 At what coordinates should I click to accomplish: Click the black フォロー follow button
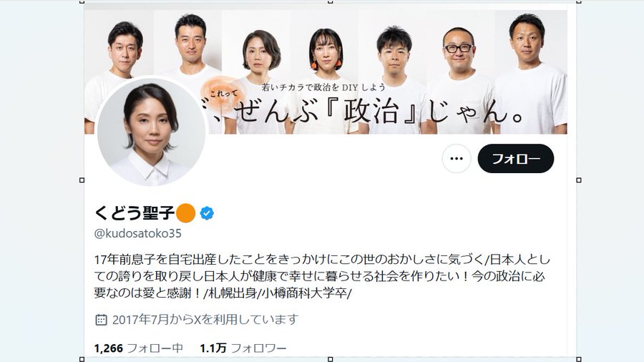[515, 158]
